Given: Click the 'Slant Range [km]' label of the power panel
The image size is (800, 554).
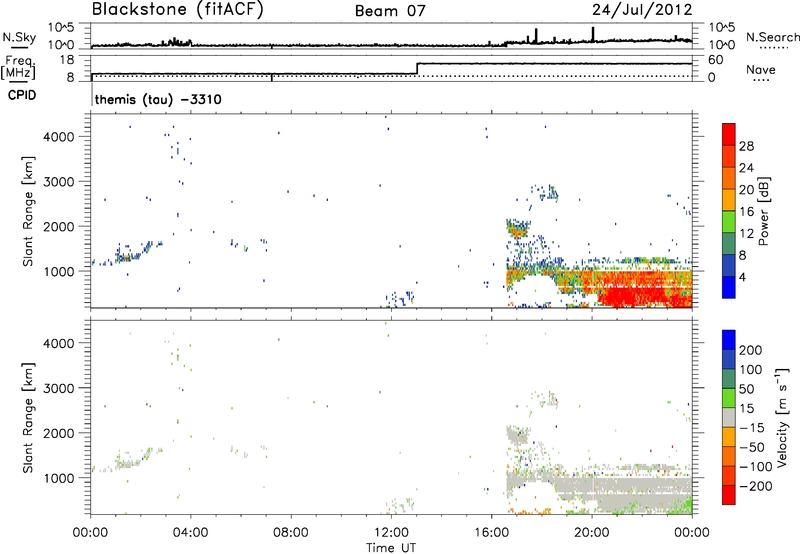Looking at the screenshot, I should coord(28,211).
